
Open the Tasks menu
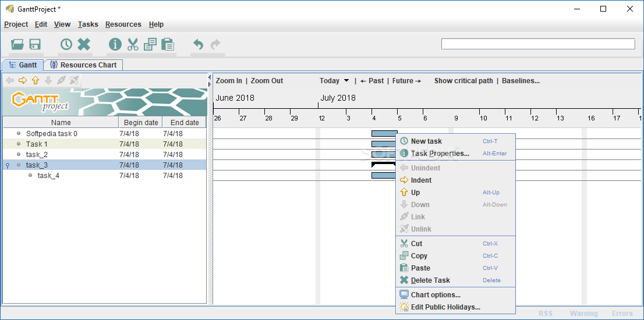pyautogui.click(x=88, y=24)
